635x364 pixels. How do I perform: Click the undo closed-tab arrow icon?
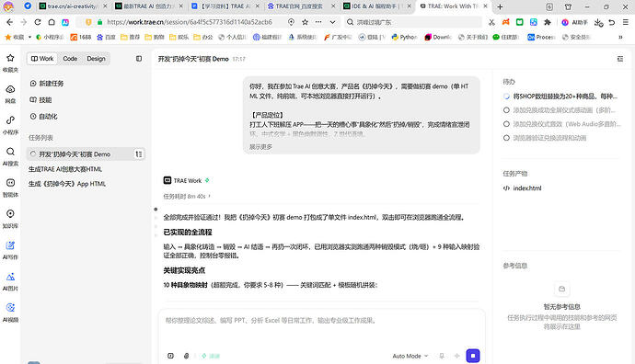point(612,22)
